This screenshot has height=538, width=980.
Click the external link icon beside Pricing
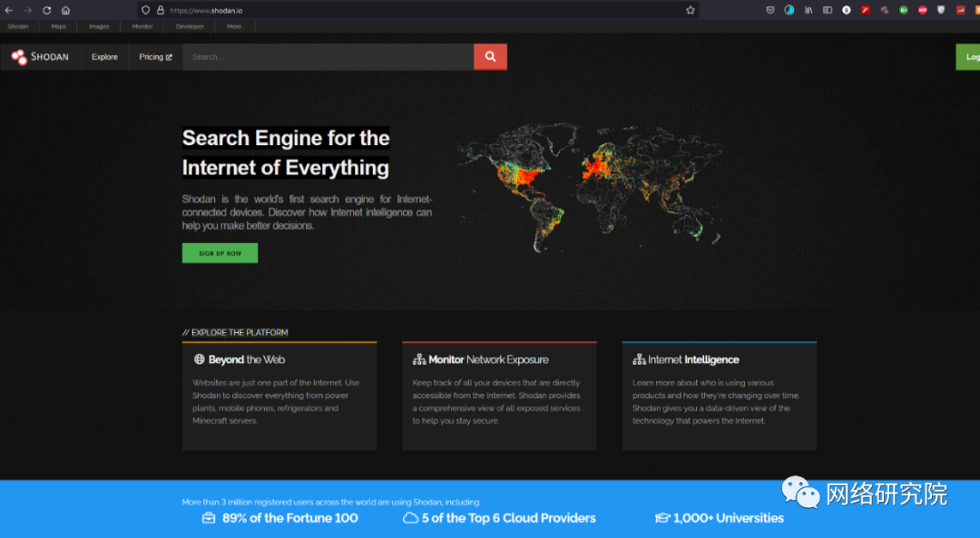click(x=169, y=57)
